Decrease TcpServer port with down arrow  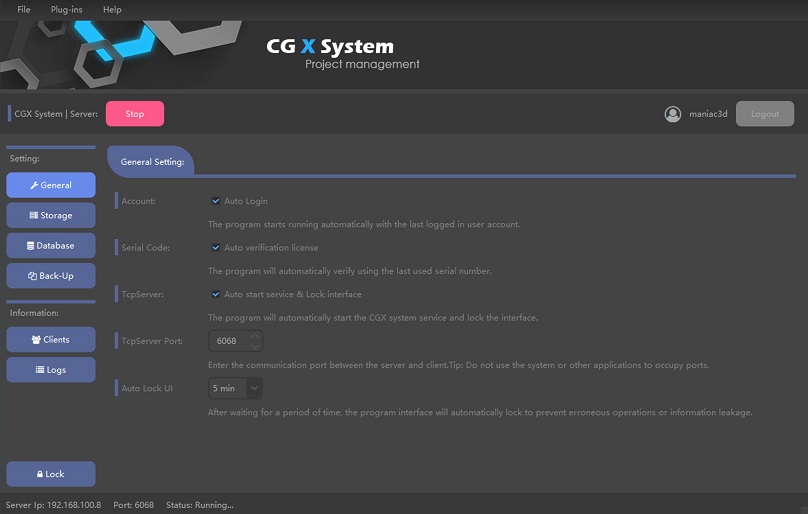tap(255, 346)
